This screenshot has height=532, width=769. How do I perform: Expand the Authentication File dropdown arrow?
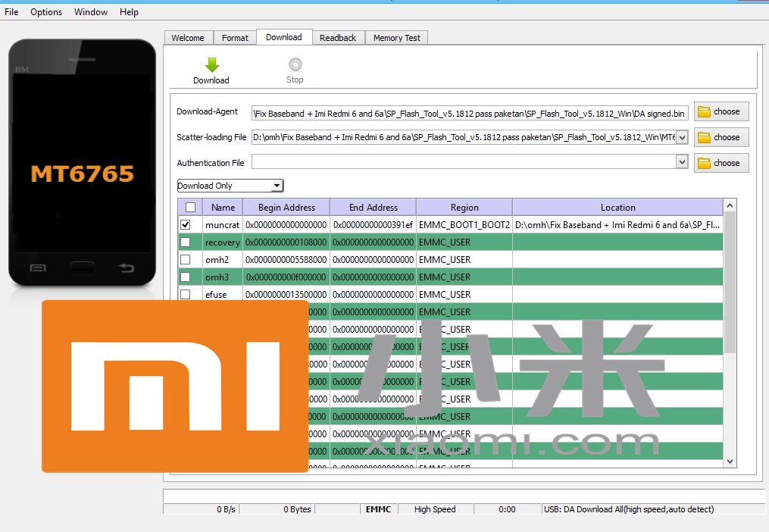682,161
